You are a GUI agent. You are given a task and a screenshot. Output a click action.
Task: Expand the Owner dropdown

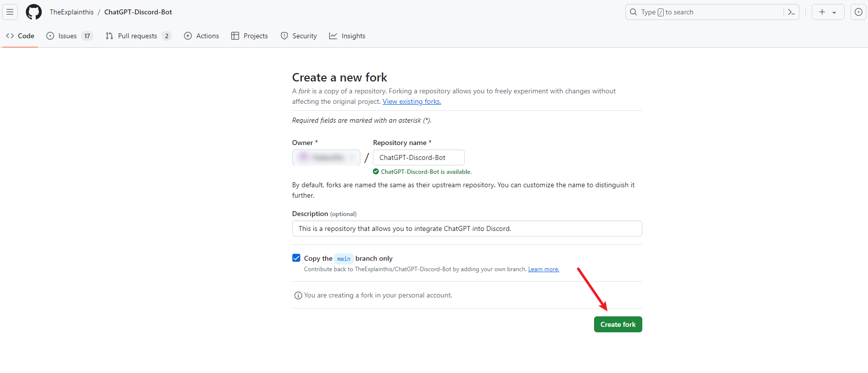[x=326, y=157]
